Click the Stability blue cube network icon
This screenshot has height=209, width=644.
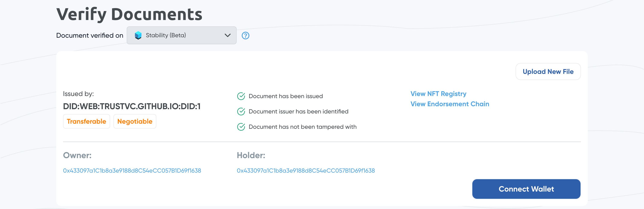138,36
